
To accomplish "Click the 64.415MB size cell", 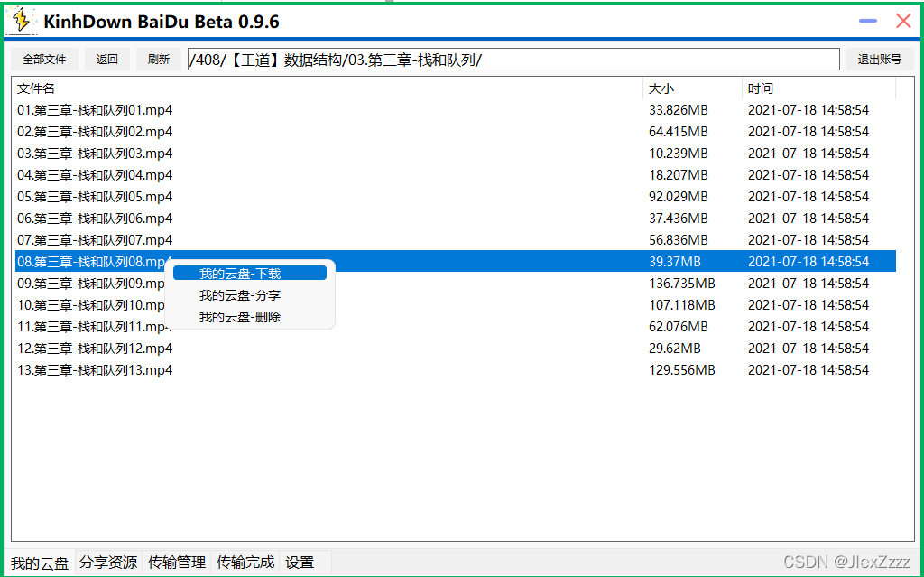I will coord(679,132).
